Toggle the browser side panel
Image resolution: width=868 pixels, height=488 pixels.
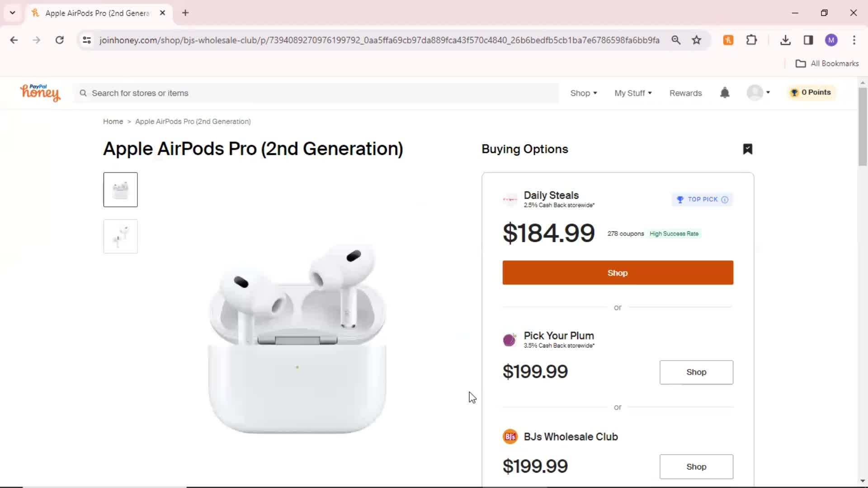tap(808, 40)
